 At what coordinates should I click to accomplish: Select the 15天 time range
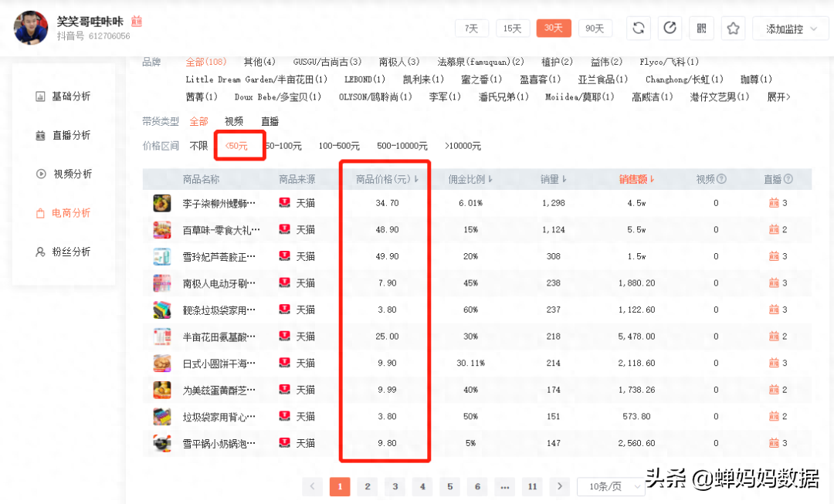coord(513,29)
